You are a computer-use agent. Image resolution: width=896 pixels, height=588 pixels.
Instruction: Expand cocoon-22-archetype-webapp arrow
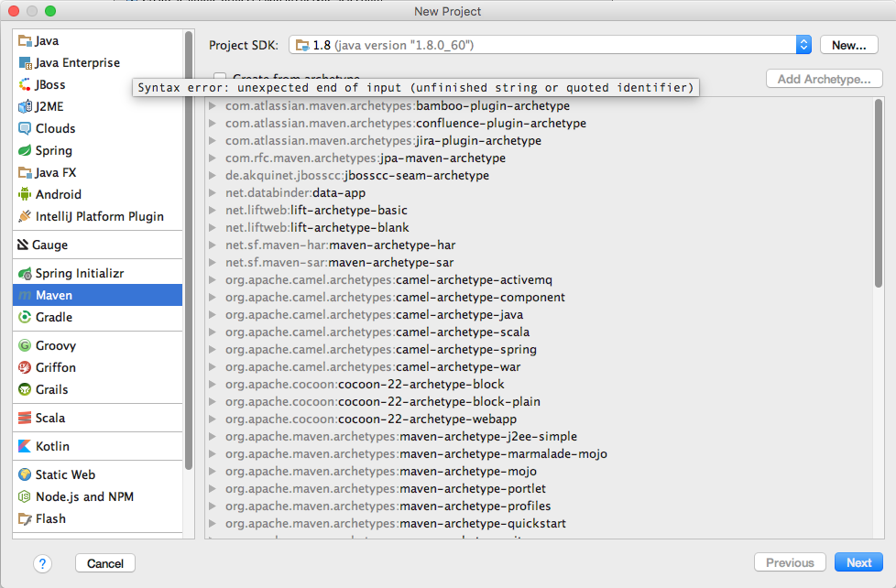(212, 419)
